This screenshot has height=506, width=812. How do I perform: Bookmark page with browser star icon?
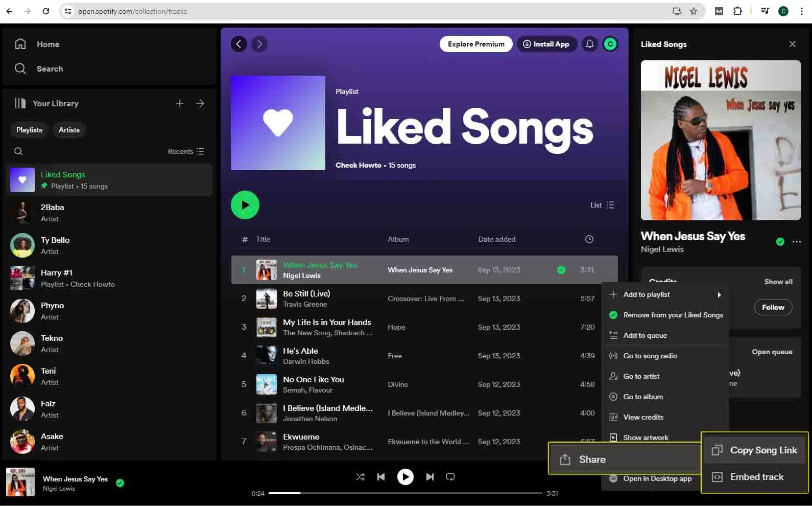click(694, 11)
